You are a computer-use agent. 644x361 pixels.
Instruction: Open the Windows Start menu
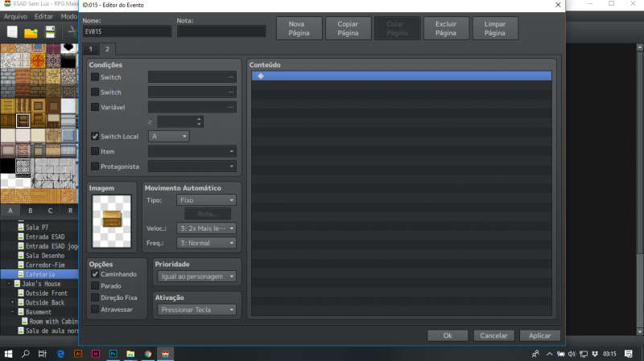(x=8, y=354)
